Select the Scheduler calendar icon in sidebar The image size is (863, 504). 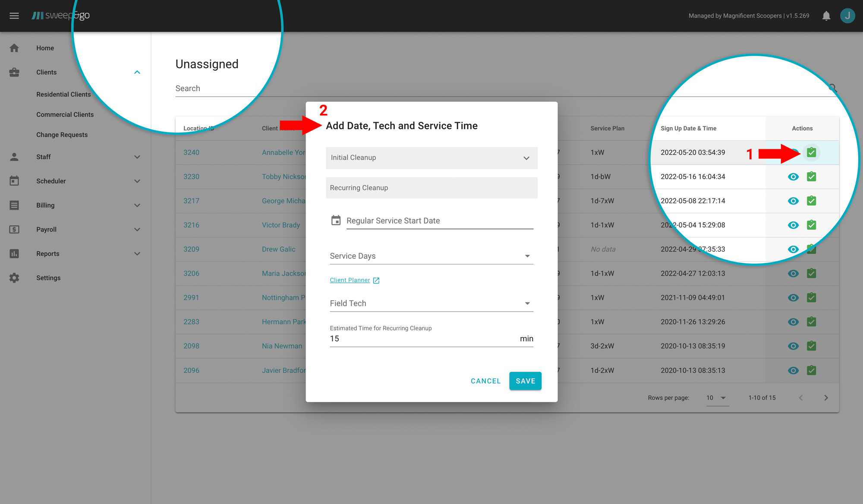coord(14,181)
